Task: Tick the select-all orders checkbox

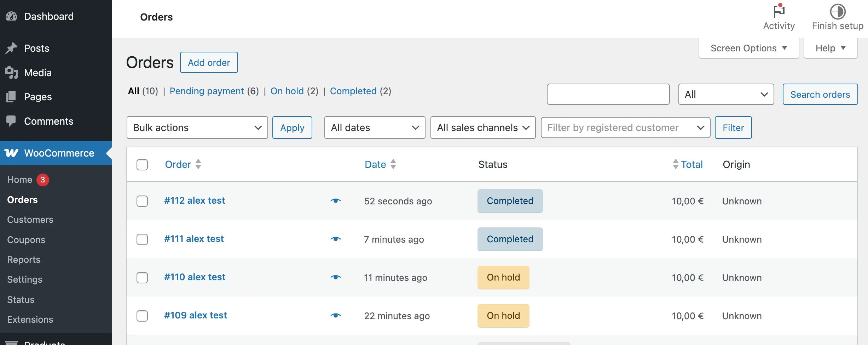Action: point(142,165)
